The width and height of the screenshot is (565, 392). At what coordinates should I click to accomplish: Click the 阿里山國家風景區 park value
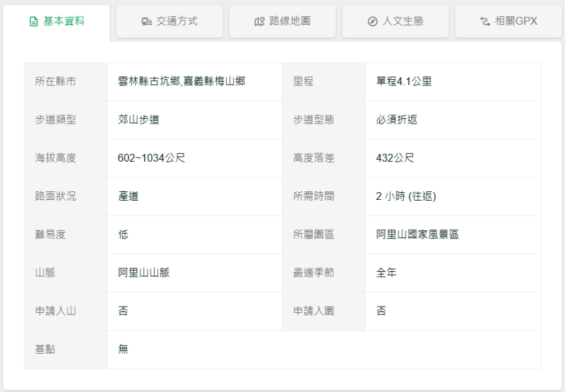pos(417,234)
